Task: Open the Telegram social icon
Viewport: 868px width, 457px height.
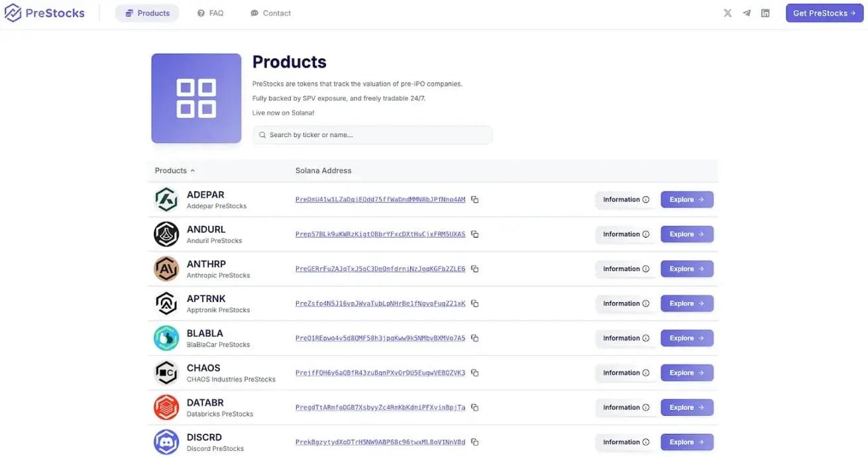Action: [747, 13]
